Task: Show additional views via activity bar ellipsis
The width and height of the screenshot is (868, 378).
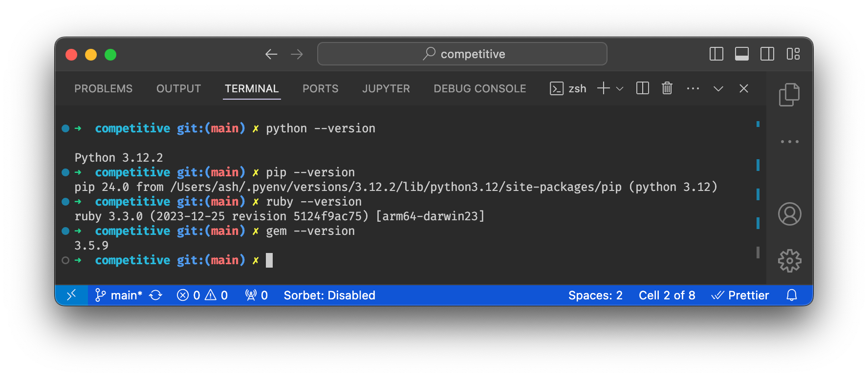Action: pos(790,142)
